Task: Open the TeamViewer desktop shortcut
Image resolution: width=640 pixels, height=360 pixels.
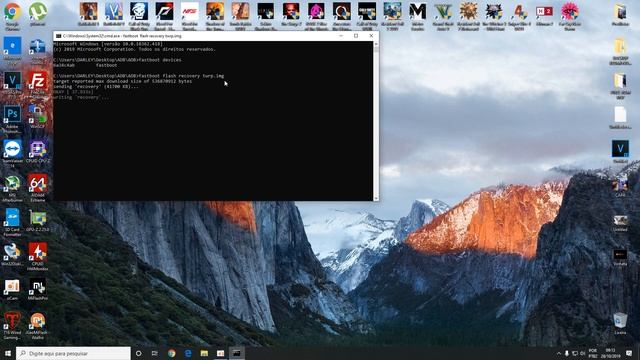Action: tap(12, 151)
